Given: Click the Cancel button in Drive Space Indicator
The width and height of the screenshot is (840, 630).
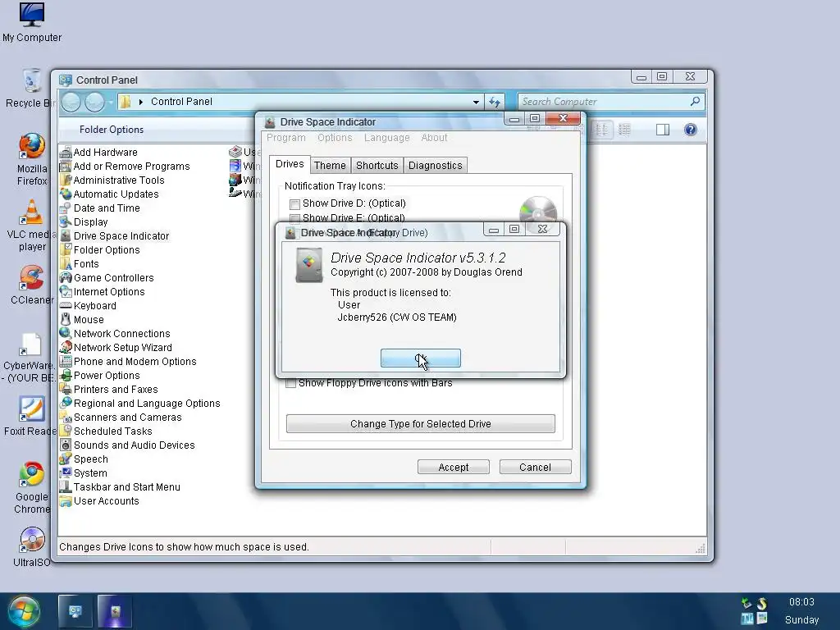Looking at the screenshot, I should (535, 467).
